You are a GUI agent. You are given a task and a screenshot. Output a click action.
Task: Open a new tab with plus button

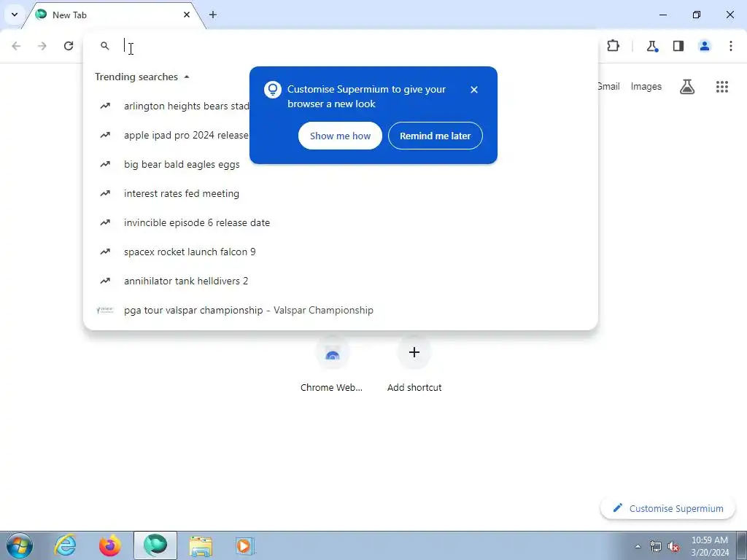click(213, 15)
